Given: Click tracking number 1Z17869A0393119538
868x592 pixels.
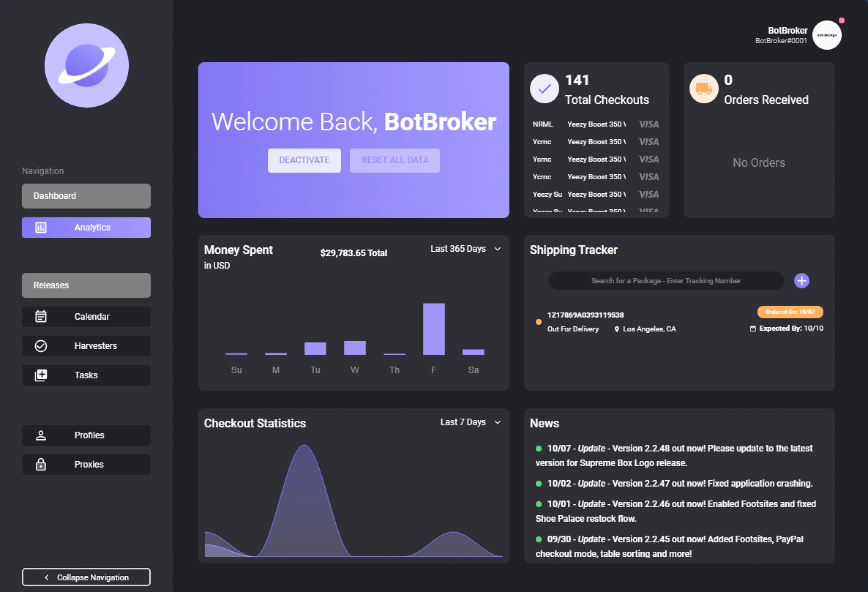Looking at the screenshot, I should point(585,315).
